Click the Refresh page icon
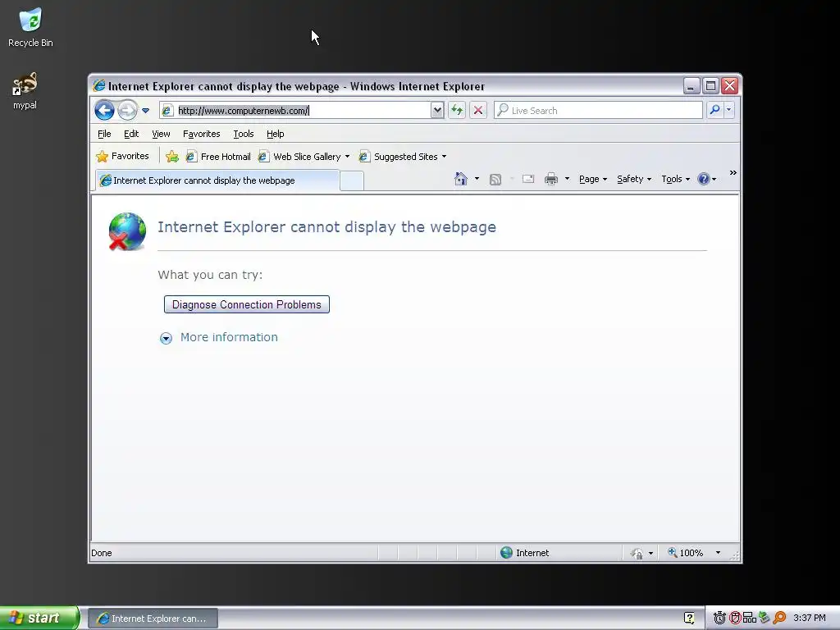The height and width of the screenshot is (630, 840). (x=457, y=111)
